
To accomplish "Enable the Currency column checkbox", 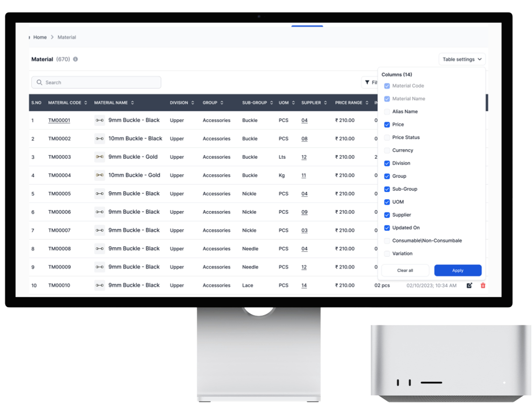I will (387, 150).
